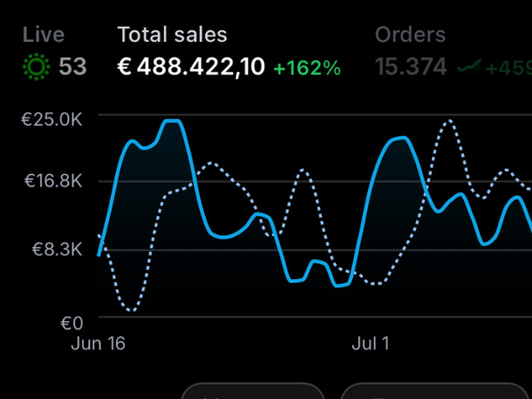Tap the 15.374 orders count

coord(411,66)
